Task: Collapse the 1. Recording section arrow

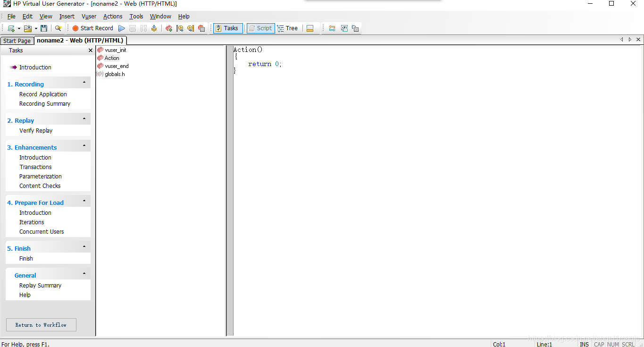Action: [84, 83]
